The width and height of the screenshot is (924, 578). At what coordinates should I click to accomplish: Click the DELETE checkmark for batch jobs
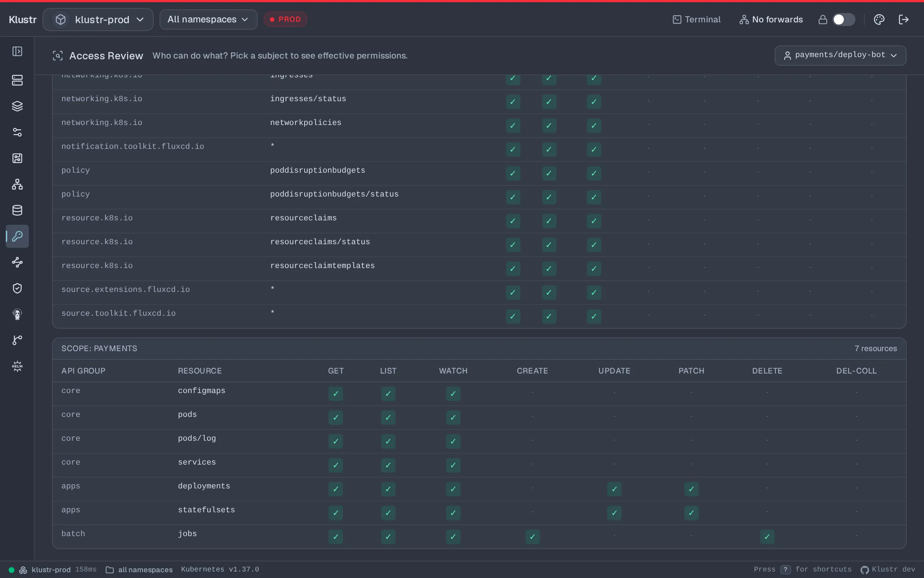tap(767, 537)
